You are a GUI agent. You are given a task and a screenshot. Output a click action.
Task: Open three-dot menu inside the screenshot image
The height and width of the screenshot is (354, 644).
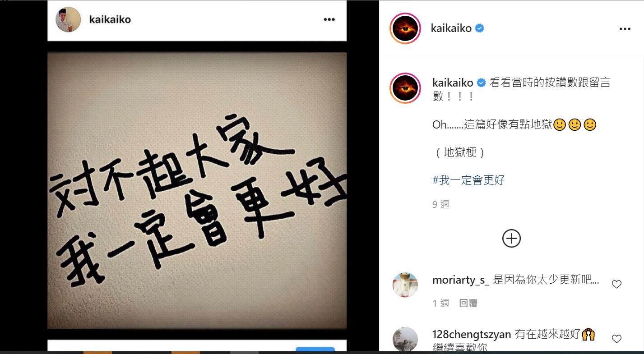tap(329, 19)
